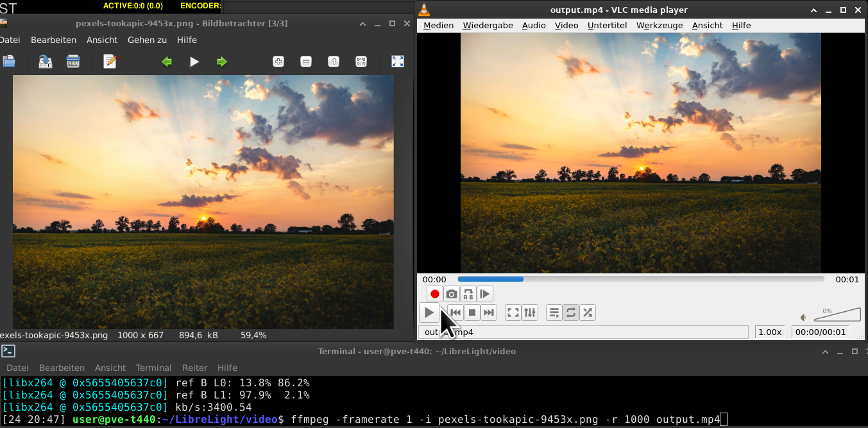Click the VLC seek progress bar
Screen dimensions: 868x428
[x=640, y=279]
